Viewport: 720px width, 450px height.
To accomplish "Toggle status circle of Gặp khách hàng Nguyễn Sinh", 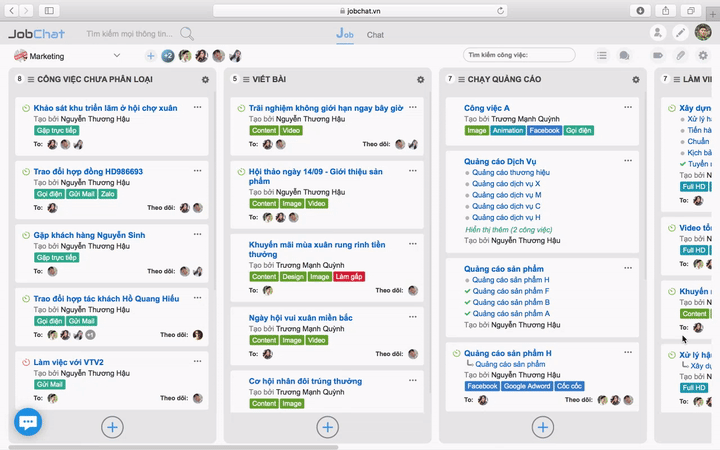I will [x=26, y=235].
